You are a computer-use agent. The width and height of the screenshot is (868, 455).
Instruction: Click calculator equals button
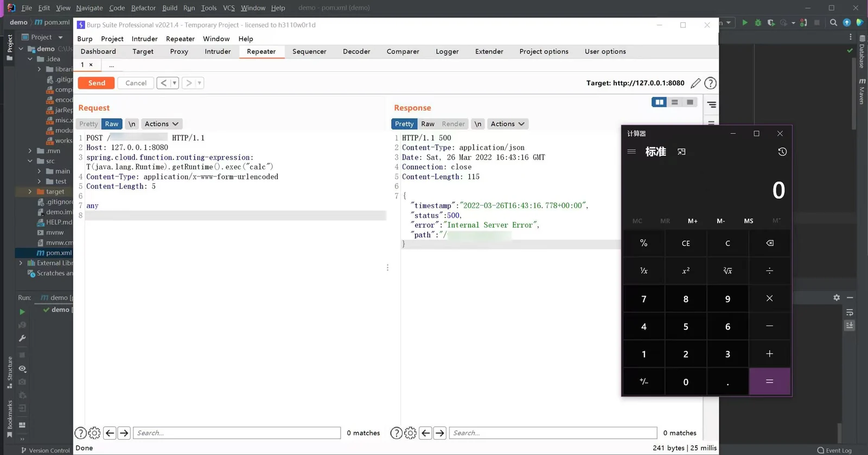coord(769,381)
